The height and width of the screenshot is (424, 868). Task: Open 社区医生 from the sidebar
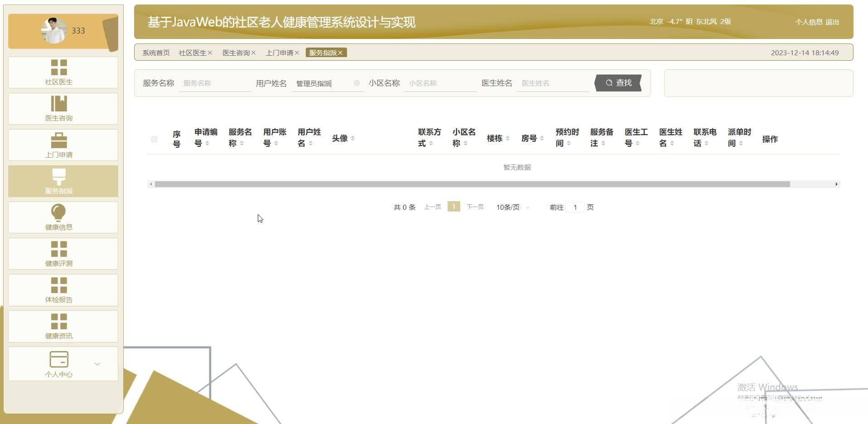point(62,72)
